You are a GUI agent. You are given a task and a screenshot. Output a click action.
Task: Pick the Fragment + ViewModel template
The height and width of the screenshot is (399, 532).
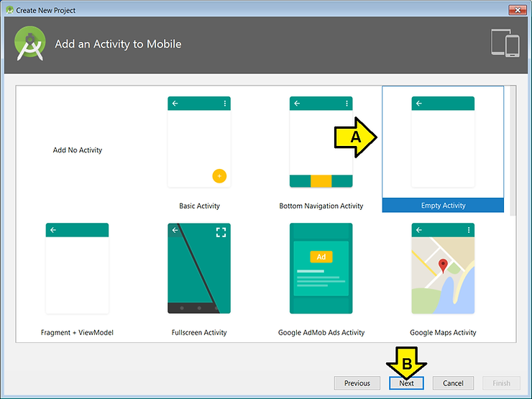[x=77, y=268]
